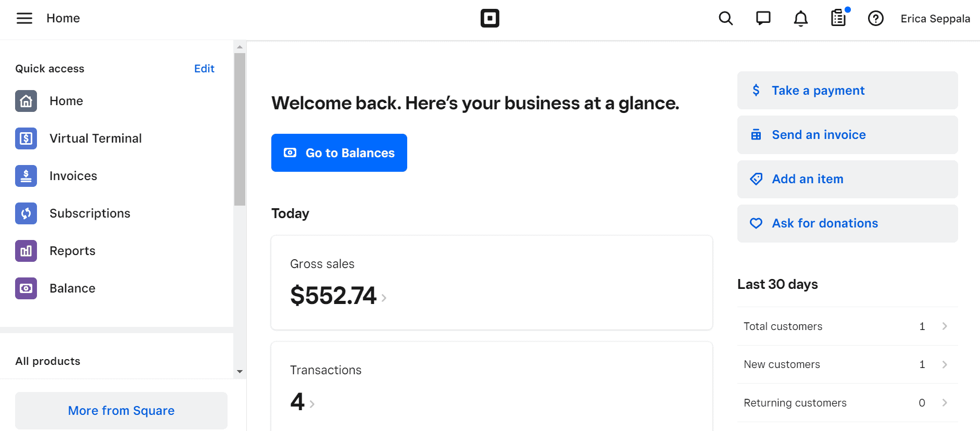The width and height of the screenshot is (980, 431).
Task: Expand the New customers row chevron
Action: pos(945,364)
